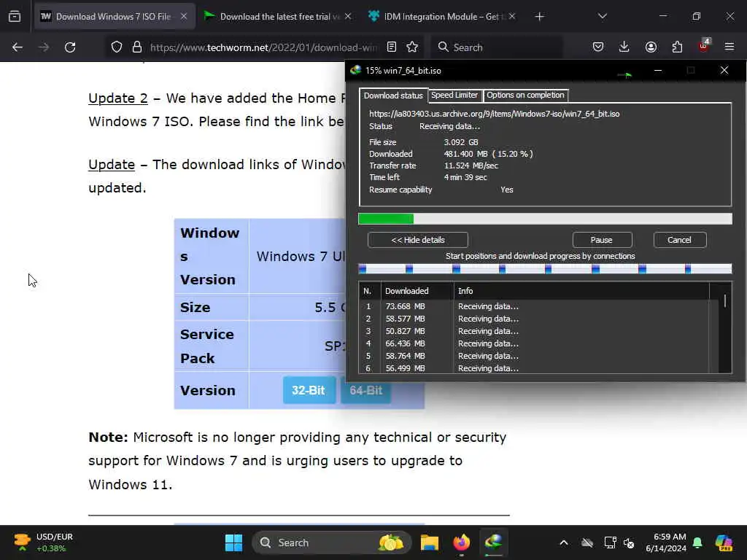Click the archive.org download URL text
The height and width of the screenshot is (560, 747).
pos(494,114)
